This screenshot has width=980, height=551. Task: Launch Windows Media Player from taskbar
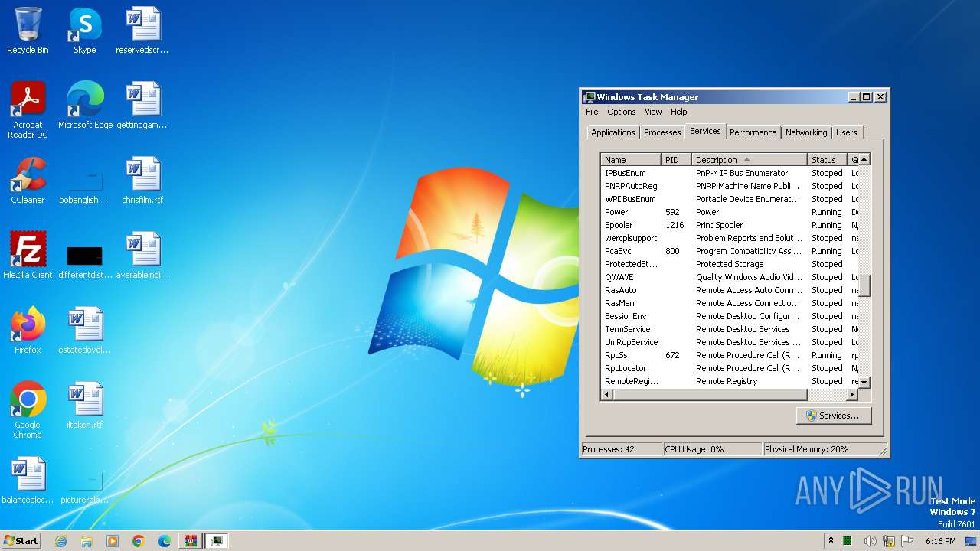[113, 541]
